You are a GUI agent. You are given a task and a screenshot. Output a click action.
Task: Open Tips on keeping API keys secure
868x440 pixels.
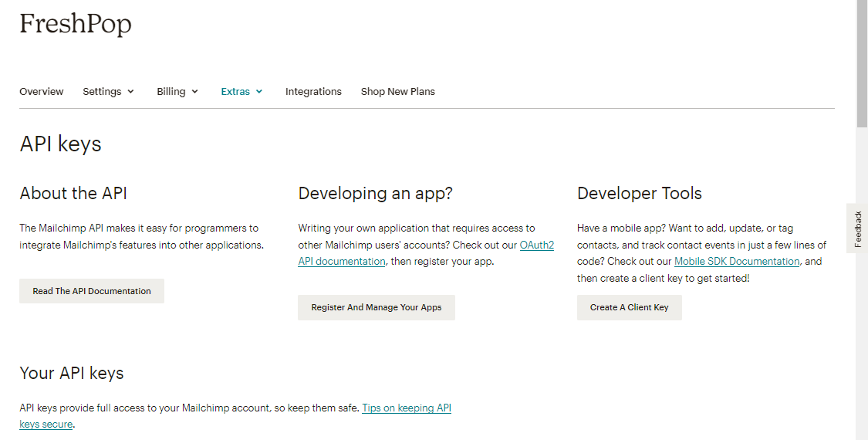point(407,408)
